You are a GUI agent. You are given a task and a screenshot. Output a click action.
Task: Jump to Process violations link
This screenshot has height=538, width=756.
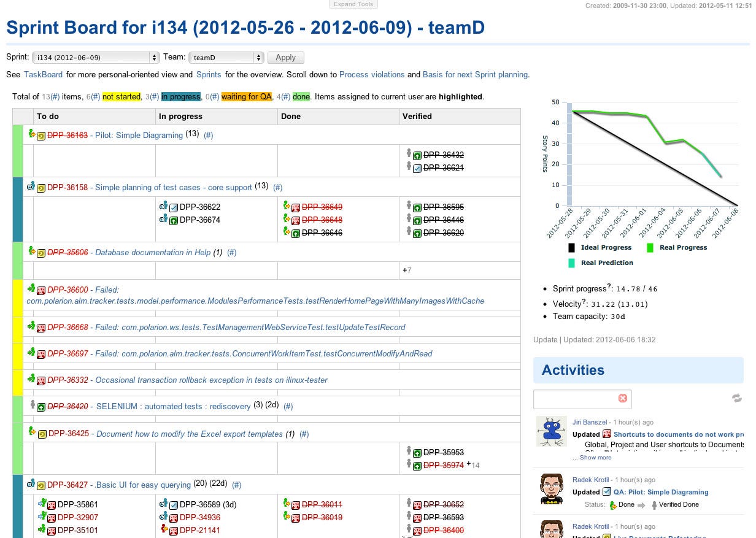pos(372,75)
